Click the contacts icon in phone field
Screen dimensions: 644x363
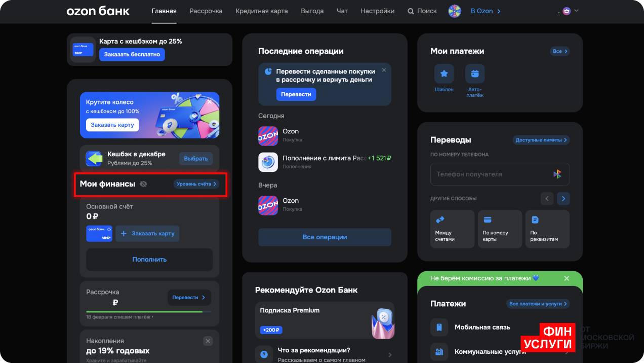[x=557, y=174]
